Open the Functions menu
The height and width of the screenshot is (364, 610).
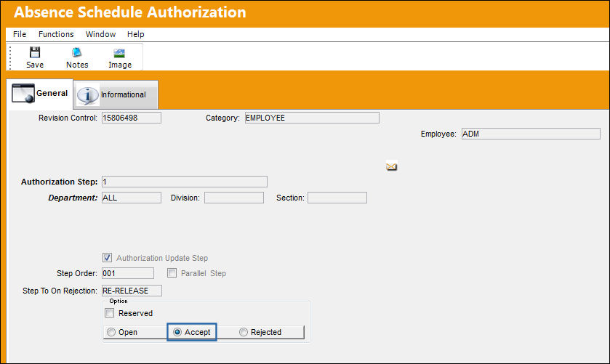(56, 34)
